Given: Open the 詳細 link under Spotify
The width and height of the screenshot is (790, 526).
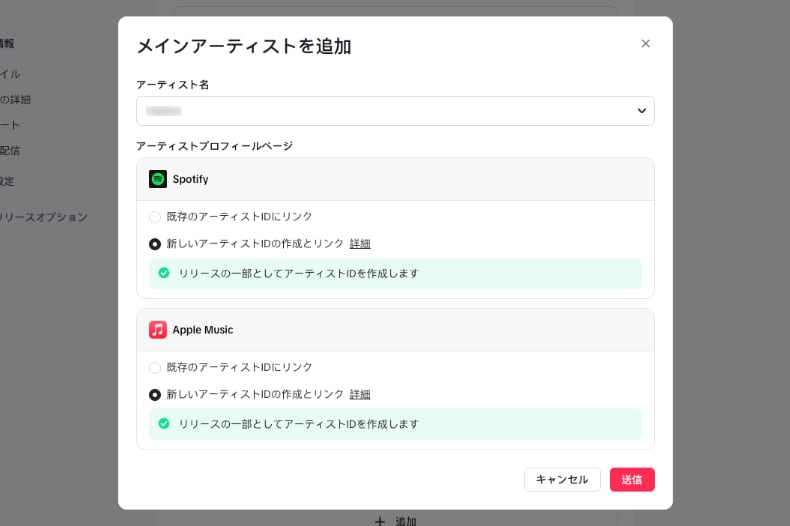Looking at the screenshot, I should pos(360,244).
